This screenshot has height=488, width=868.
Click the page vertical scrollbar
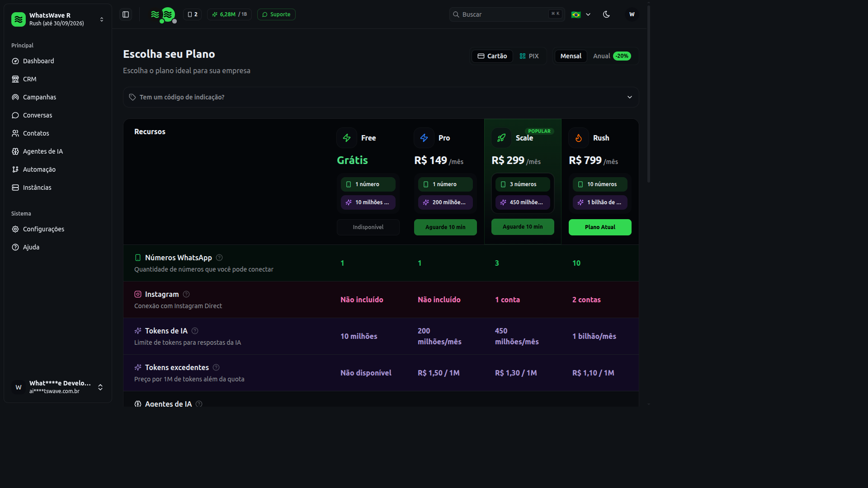[x=649, y=94]
